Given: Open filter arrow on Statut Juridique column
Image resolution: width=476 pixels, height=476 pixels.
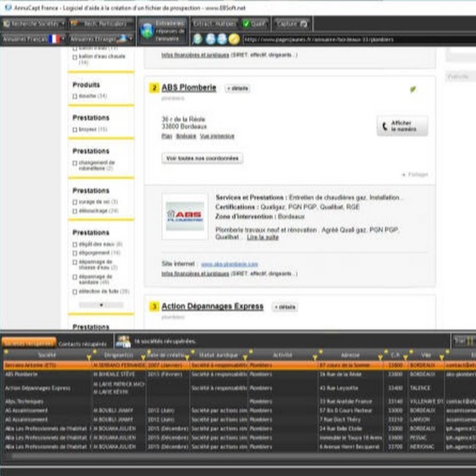Looking at the screenshot, I should (x=245, y=358).
